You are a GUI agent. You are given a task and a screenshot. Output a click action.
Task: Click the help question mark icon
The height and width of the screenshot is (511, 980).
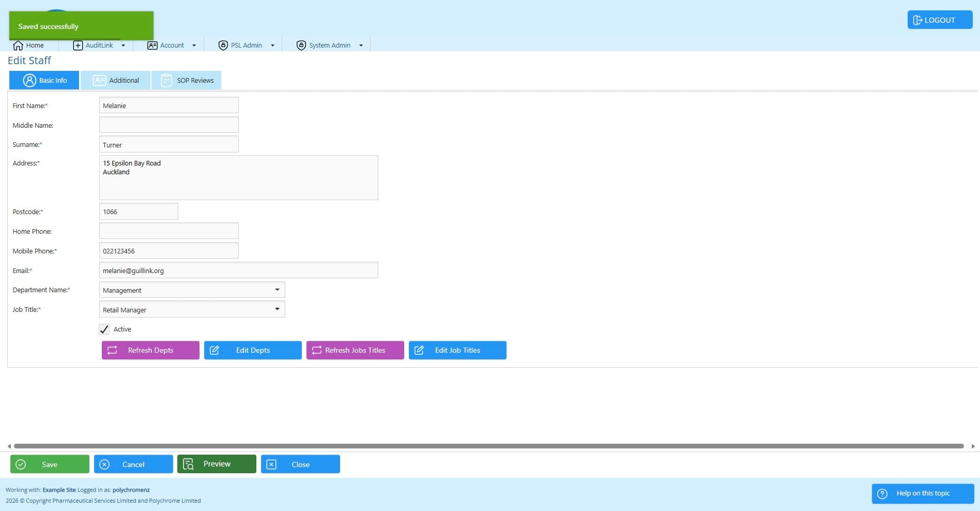pos(882,493)
